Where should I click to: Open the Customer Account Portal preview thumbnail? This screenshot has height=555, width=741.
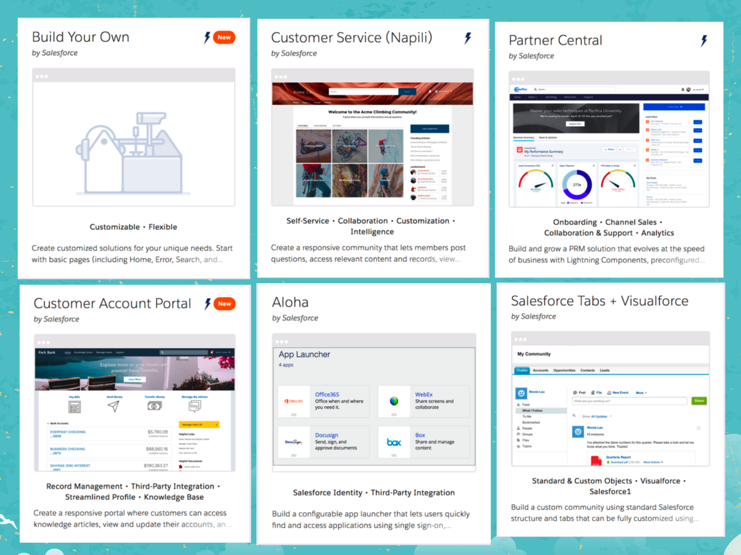(135, 403)
